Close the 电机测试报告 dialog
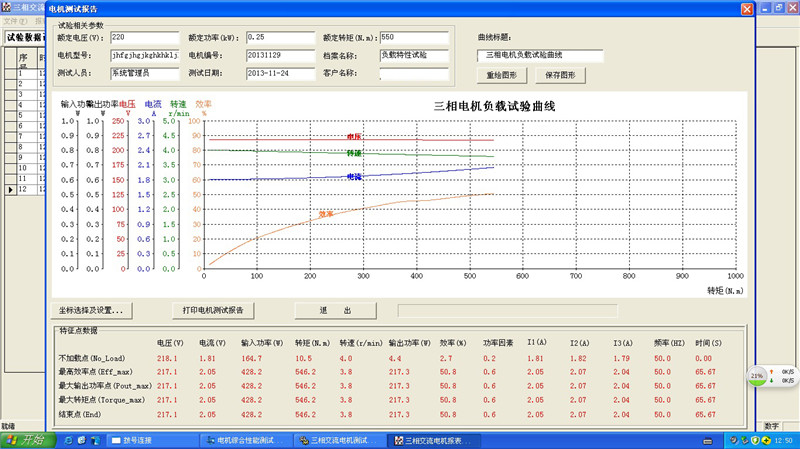Screen dimensions: 800x449 click(745, 9)
